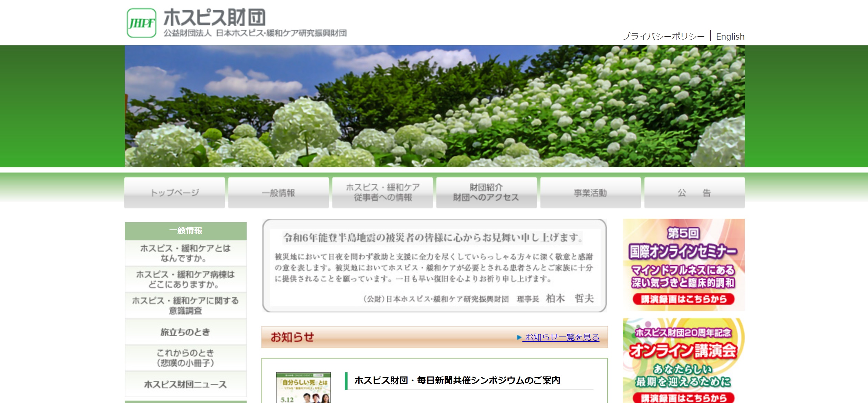The height and width of the screenshot is (403, 868).
Task: Select 一般情報 navigation tab
Action: (x=278, y=193)
